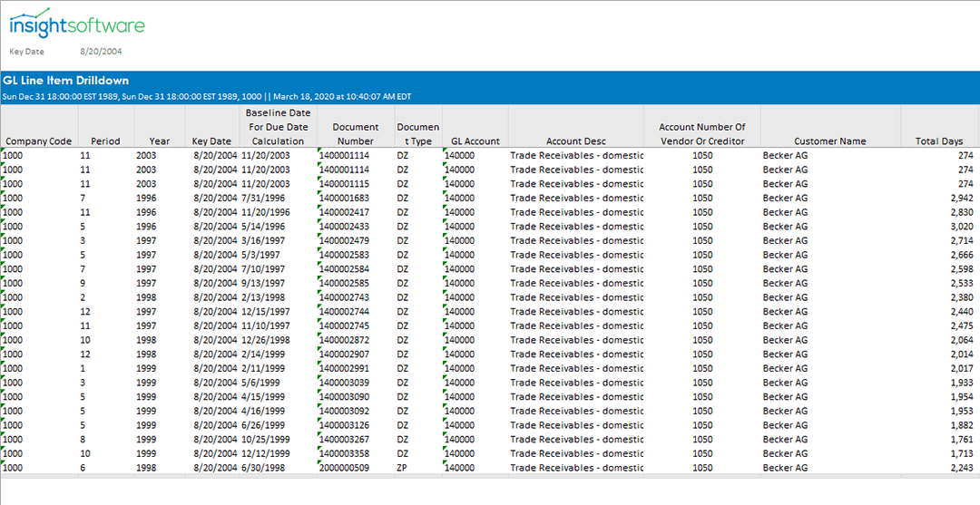Select document number 1400002907
The height and width of the screenshot is (505, 980).
click(x=345, y=354)
